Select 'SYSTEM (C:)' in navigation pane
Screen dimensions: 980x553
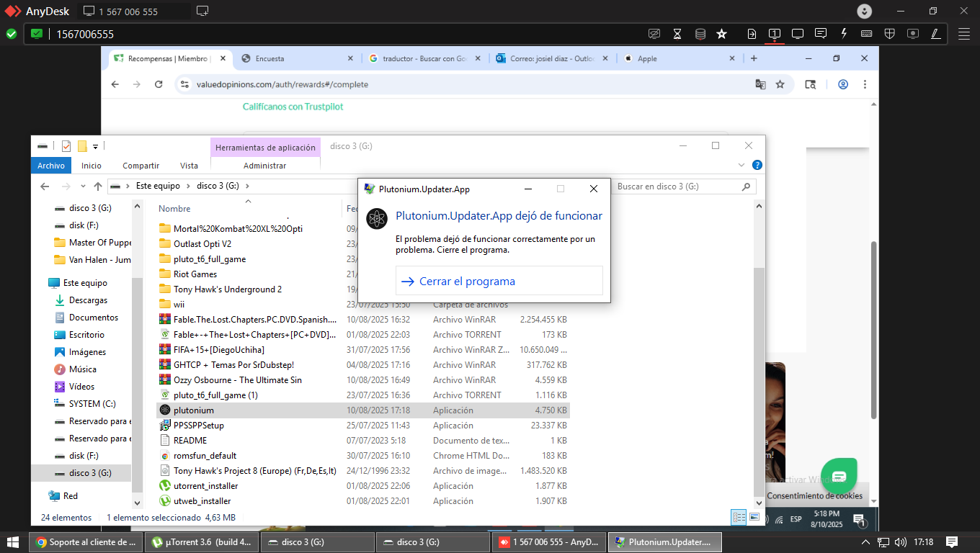coord(92,404)
